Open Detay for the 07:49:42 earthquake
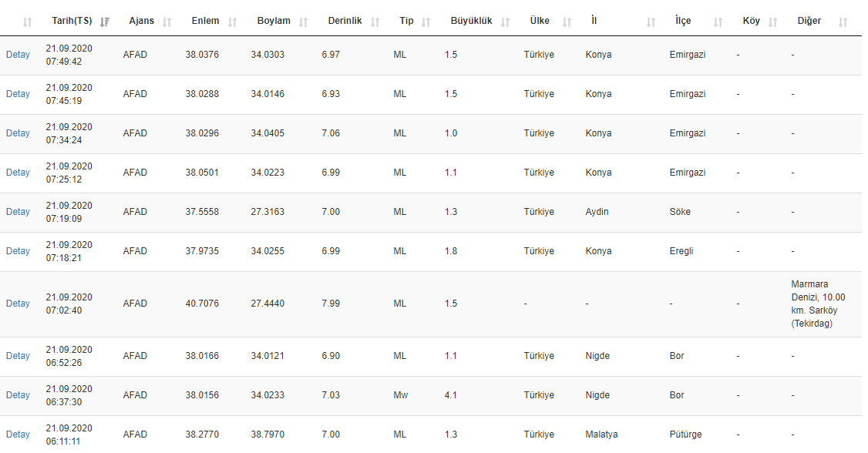868x453 pixels. [18, 55]
